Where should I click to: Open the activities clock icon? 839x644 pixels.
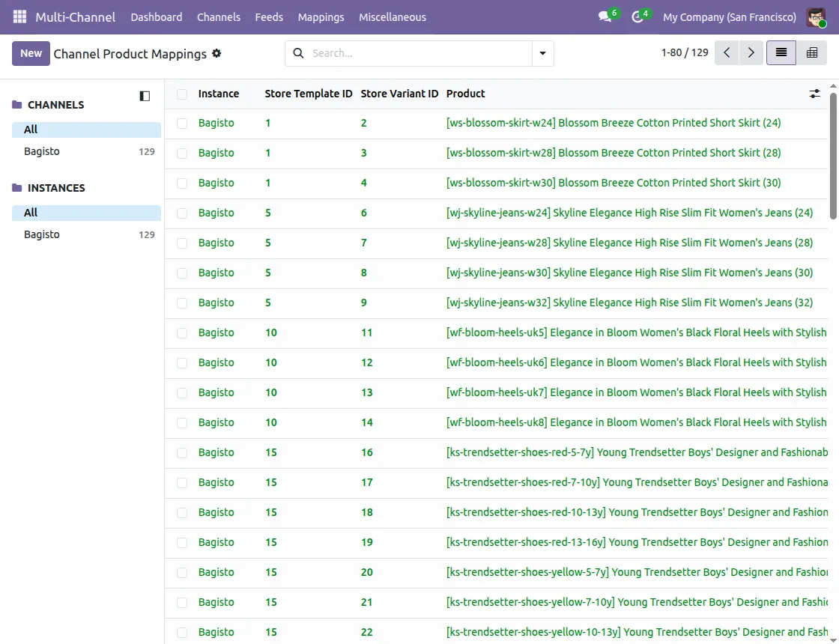pyautogui.click(x=637, y=16)
